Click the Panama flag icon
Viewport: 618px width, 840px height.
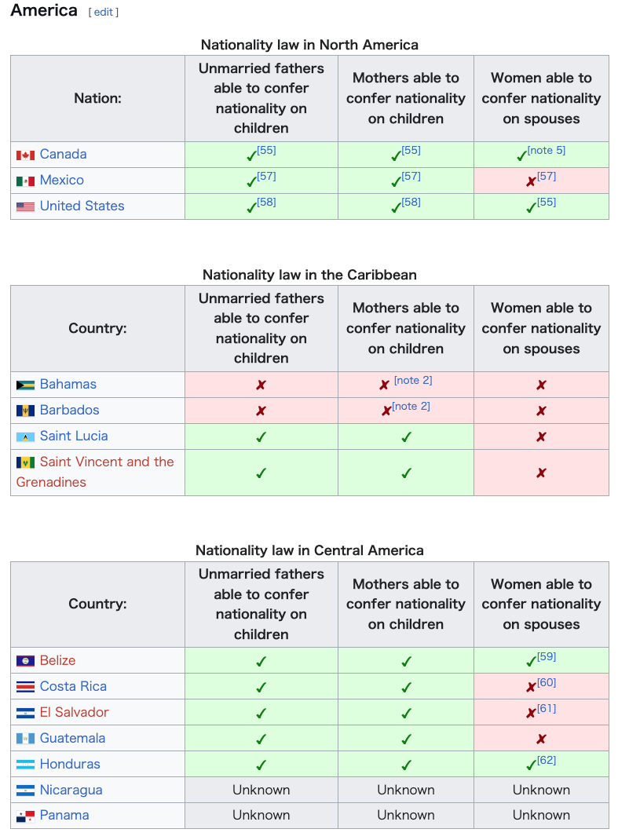pyautogui.click(x=25, y=816)
